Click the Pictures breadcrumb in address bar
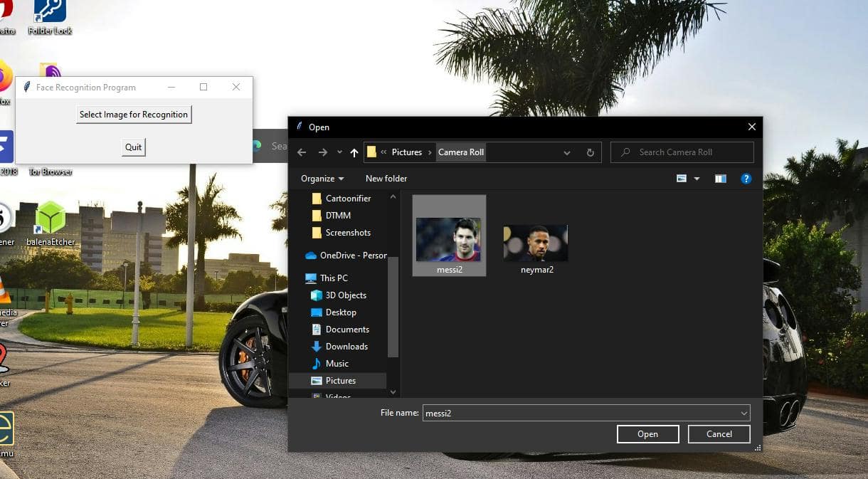 point(407,152)
